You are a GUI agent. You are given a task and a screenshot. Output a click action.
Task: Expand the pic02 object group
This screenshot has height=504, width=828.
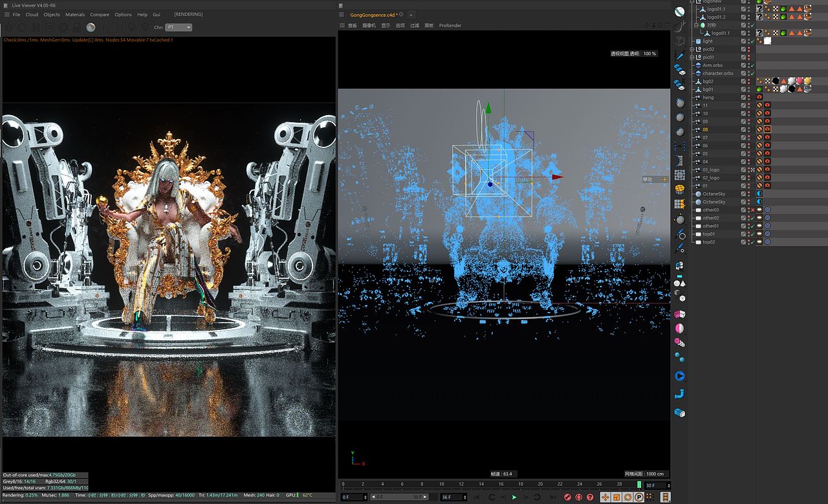[x=692, y=49]
